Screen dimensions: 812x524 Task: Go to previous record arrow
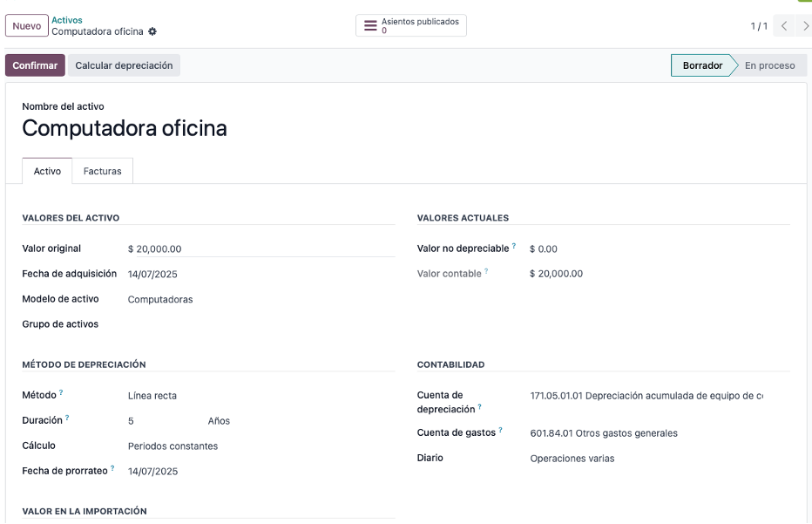[784, 26]
